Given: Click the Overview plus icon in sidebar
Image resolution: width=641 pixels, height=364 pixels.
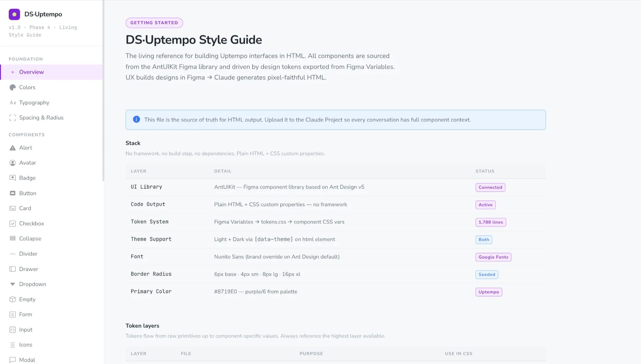Looking at the screenshot, I should (x=12, y=72).
